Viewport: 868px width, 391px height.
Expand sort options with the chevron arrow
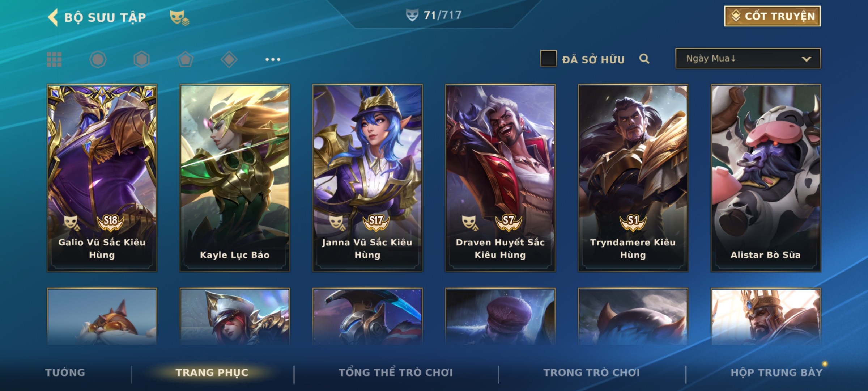[806, 59]
